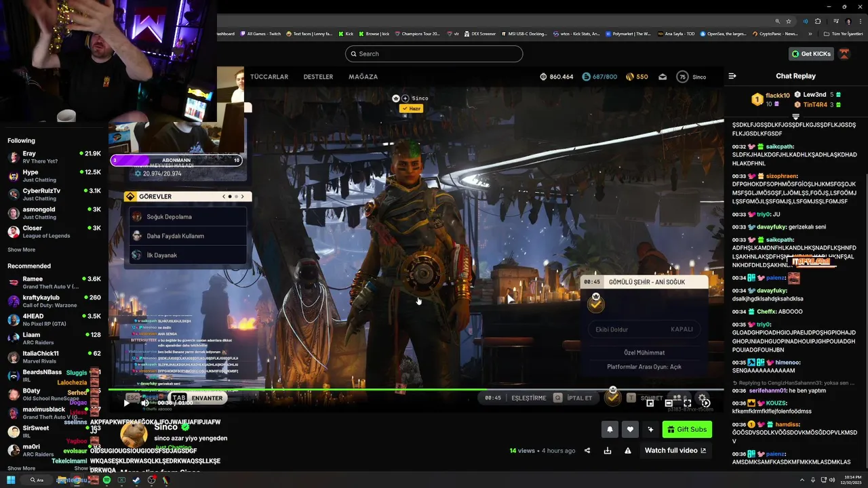Image resolution: width=868 pixels, height=488 pixels.
Task: Click the sparkle icon beside Gift Subs
Action: [650, 429]
